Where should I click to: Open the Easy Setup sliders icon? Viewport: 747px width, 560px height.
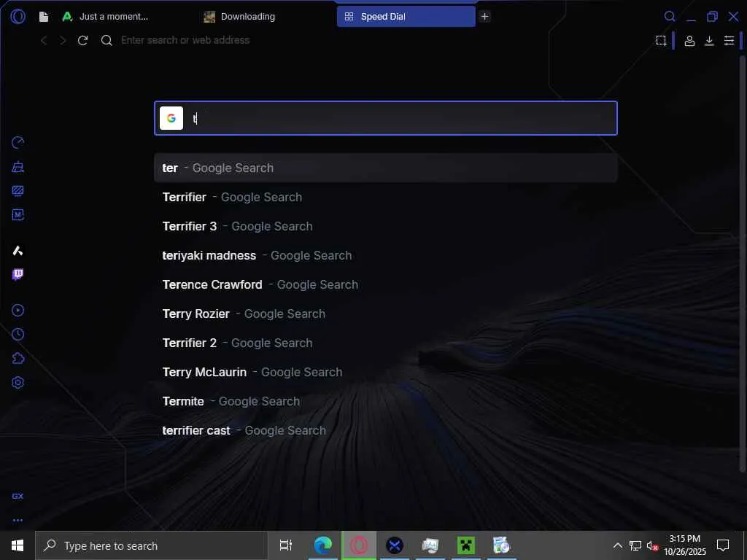point(729,41)
